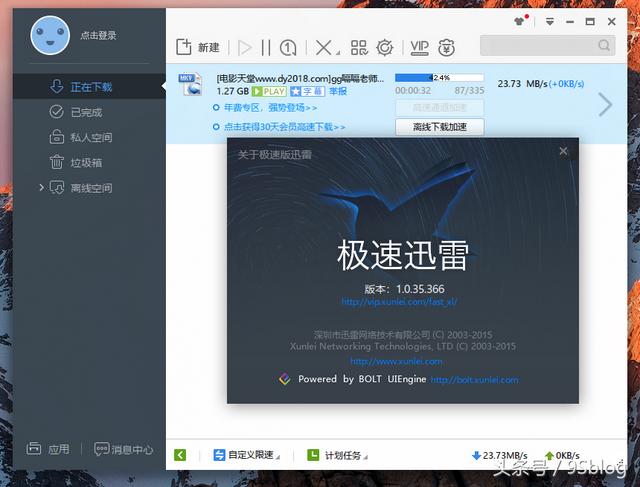
Task: Collapse sidebar with green arrow icon
Action: [x=180, y=455]
